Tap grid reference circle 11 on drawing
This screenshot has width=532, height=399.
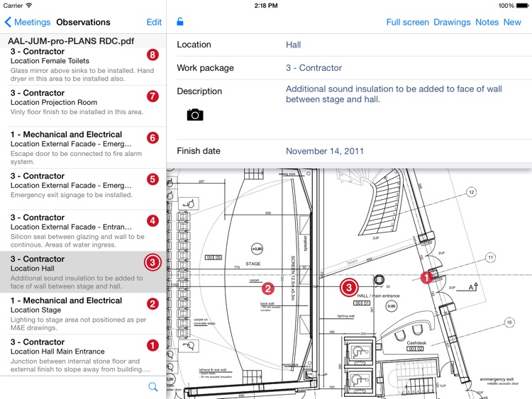pos(490,257)
